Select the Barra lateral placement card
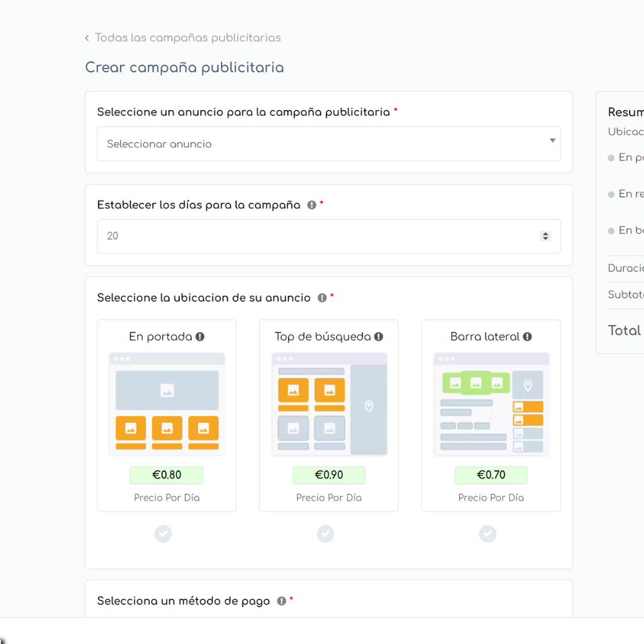 coord(491,416)
